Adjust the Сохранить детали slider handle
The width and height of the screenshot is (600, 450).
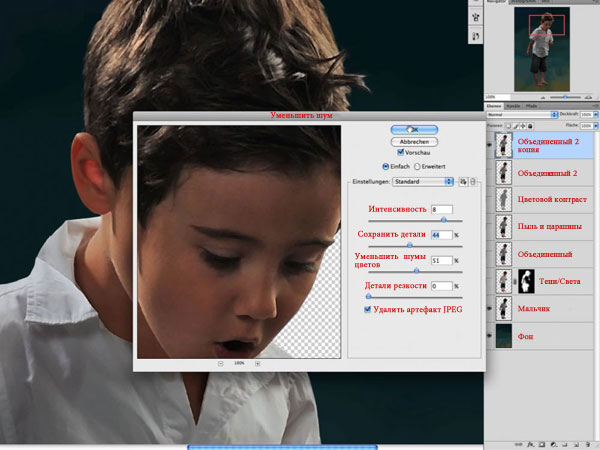[409, 245]
